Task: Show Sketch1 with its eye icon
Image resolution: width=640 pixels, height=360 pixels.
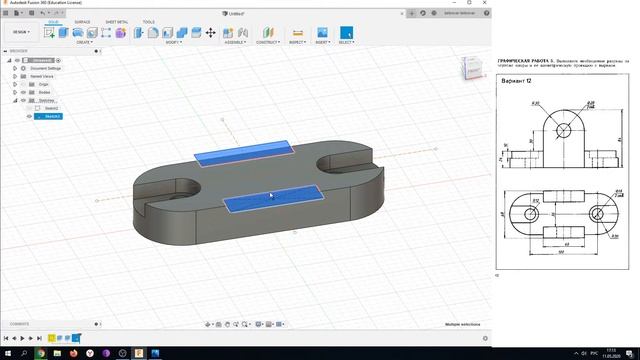Action: click(29, 108)
